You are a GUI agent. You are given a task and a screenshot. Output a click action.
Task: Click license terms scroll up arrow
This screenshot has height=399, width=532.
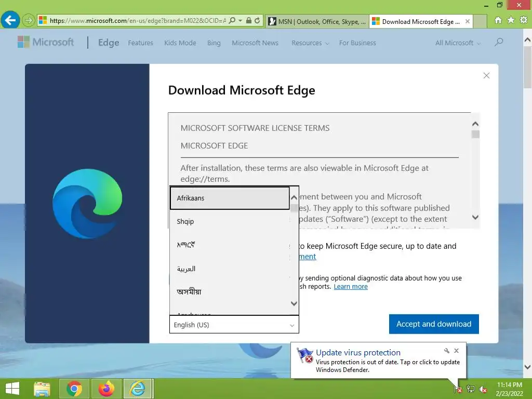point(475,124)
